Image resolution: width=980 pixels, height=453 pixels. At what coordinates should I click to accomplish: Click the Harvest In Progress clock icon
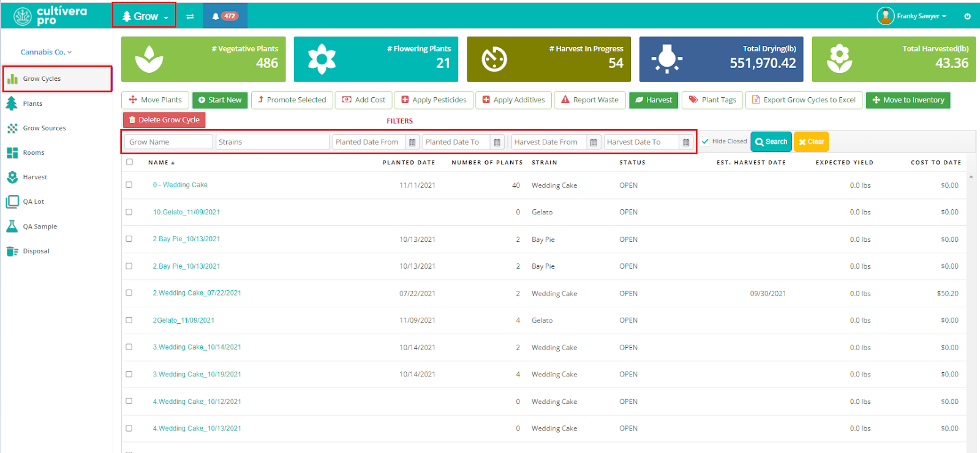[494, 59]
